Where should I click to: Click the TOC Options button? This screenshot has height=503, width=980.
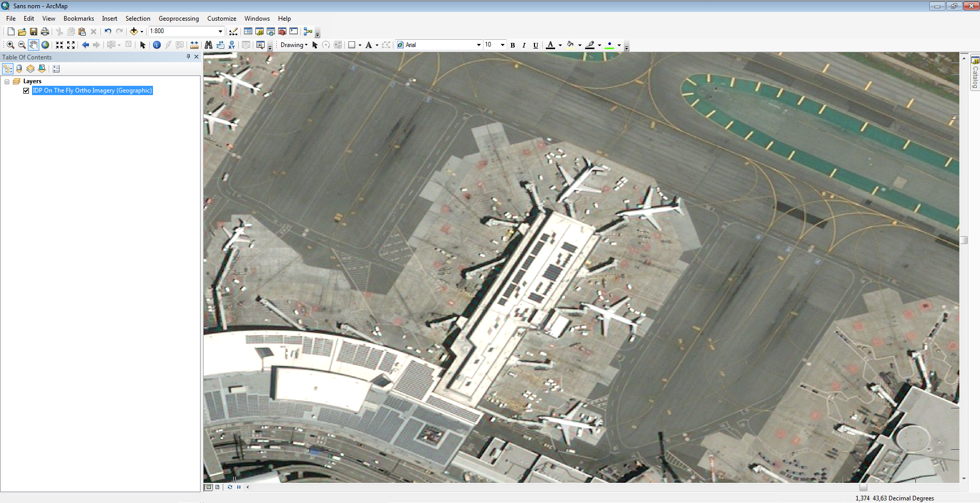56,69
